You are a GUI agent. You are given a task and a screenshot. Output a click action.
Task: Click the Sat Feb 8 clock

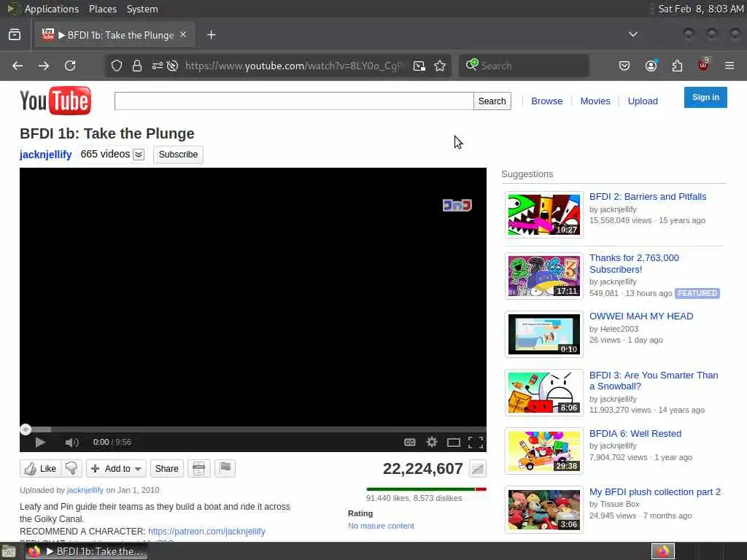(701, 9)
